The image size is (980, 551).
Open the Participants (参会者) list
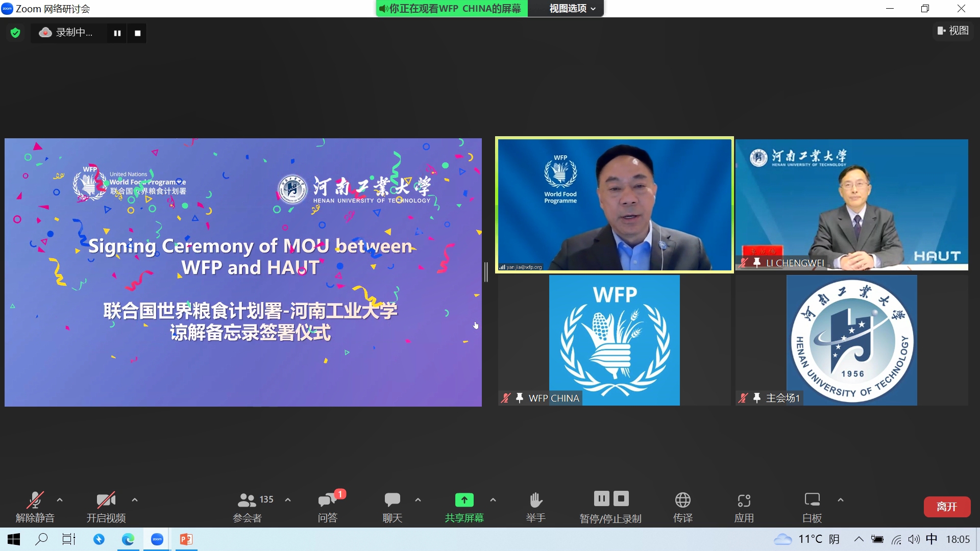(248, 500)
